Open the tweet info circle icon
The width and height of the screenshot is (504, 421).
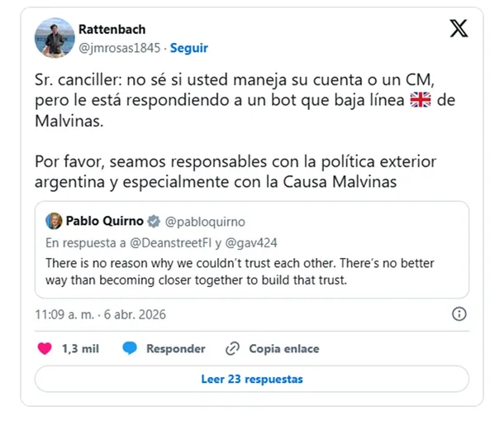tap(460, 314)
